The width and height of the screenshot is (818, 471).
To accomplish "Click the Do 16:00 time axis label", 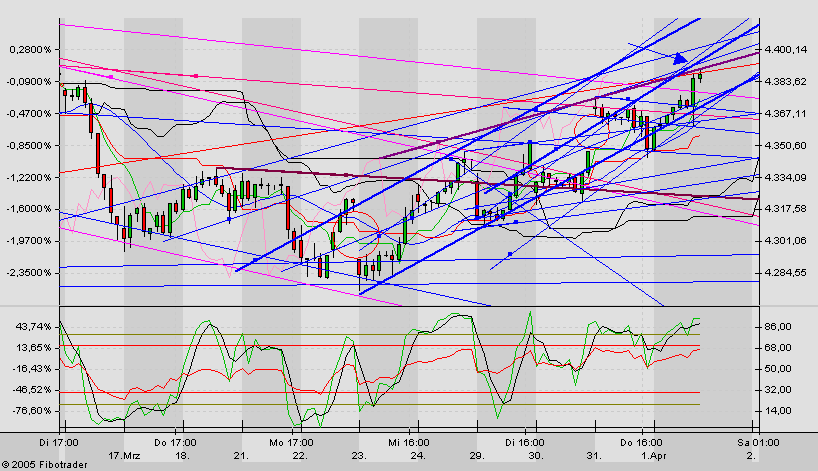I will [x=641, y=443].
